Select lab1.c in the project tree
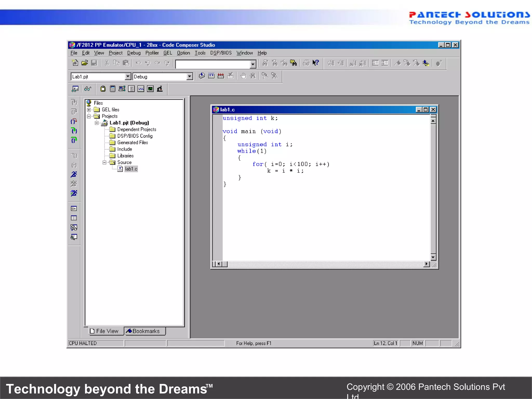 (x=131, y=169)
